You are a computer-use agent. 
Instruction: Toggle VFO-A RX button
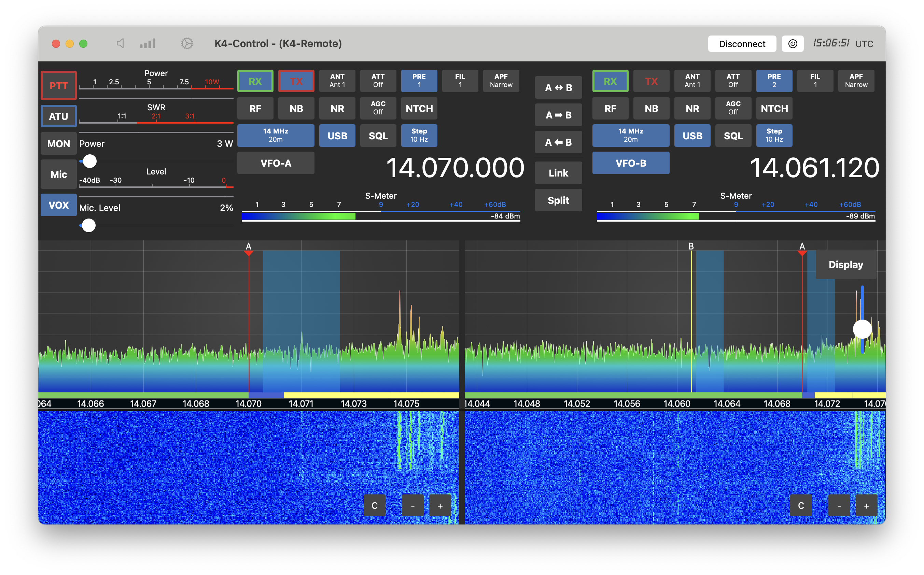coord(255,81)
